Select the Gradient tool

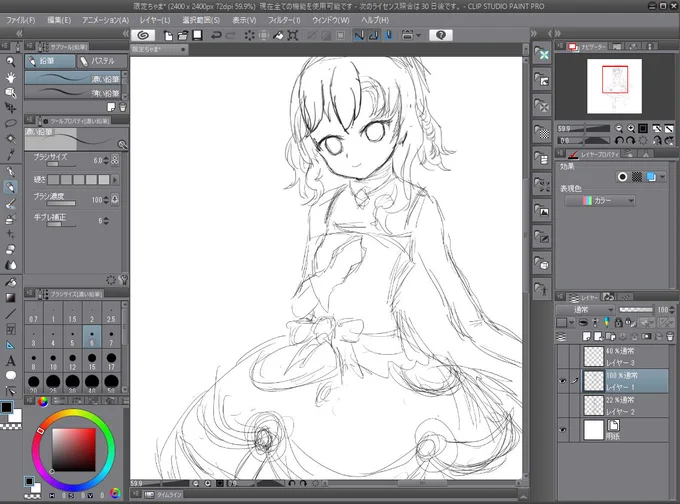pos(10,298)
